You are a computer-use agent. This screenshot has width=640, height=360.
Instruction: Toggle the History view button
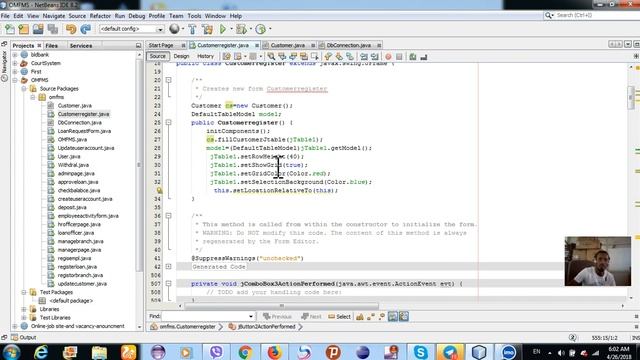pyautogui.click(x=205, y=56)
